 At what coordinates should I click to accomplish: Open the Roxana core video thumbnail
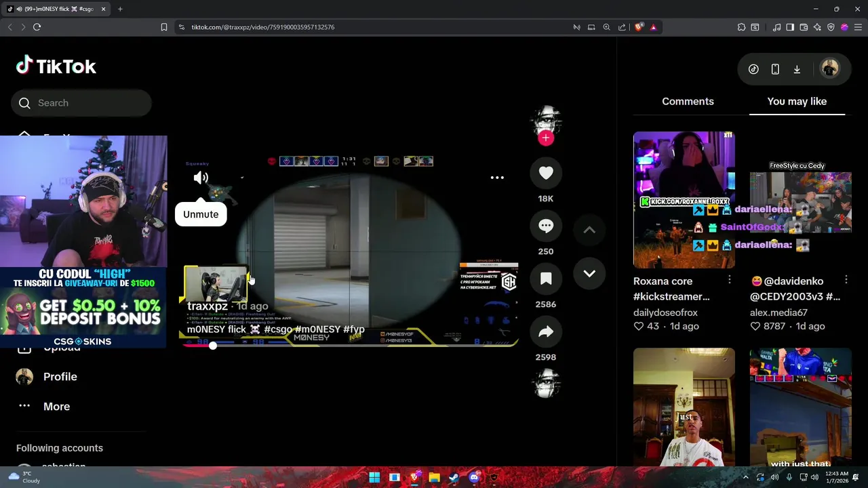[684, 200]
